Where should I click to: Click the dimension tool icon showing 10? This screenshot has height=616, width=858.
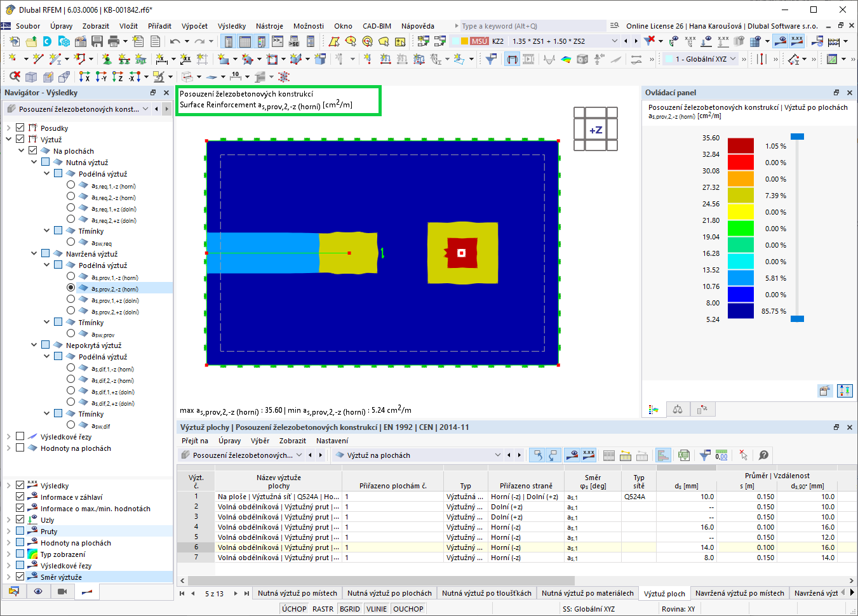tap(235, 77)
